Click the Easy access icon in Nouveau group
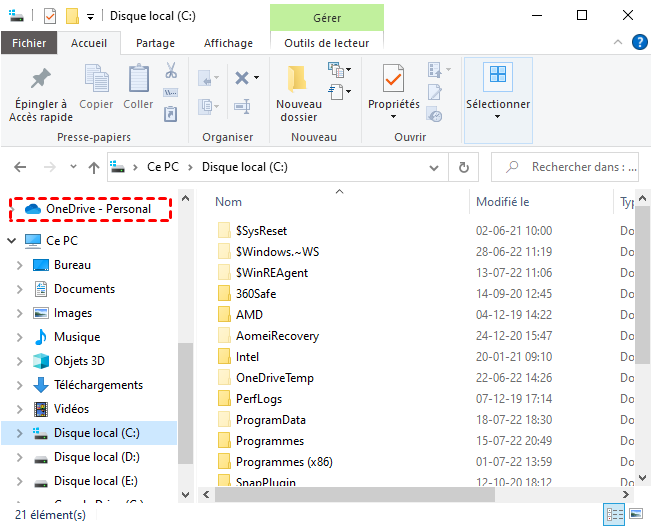Viewport: 652px width, 527px height. [x=336, y=92]
